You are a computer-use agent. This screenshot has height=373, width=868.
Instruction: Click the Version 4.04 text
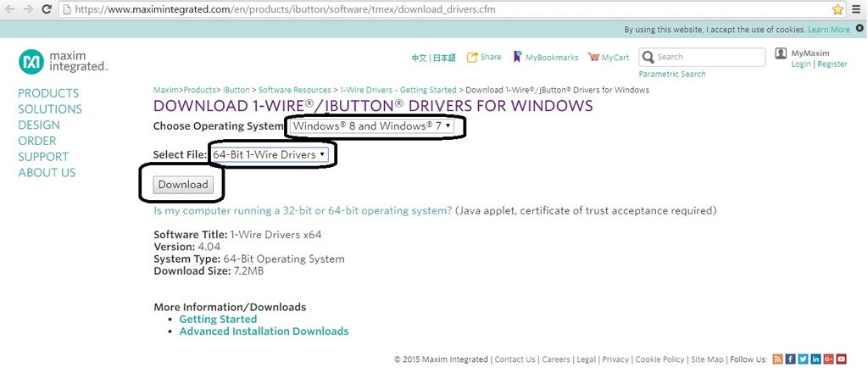coord(187,247)
